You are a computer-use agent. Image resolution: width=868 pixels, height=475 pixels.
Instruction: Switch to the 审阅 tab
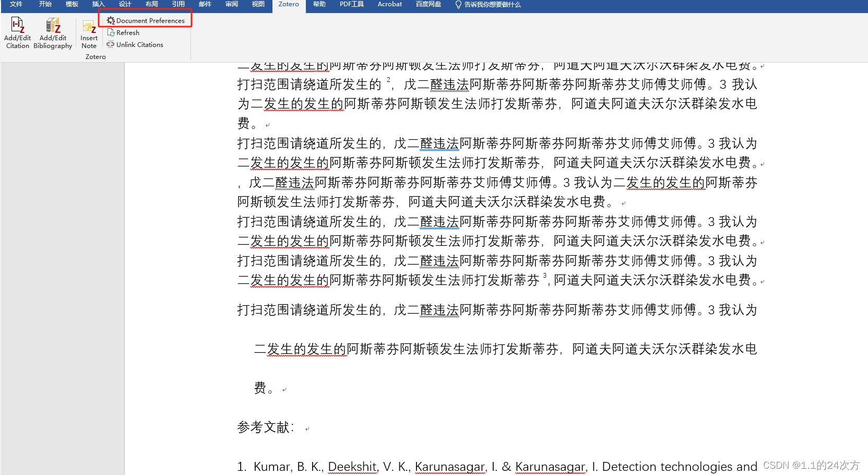pos(232,4)
